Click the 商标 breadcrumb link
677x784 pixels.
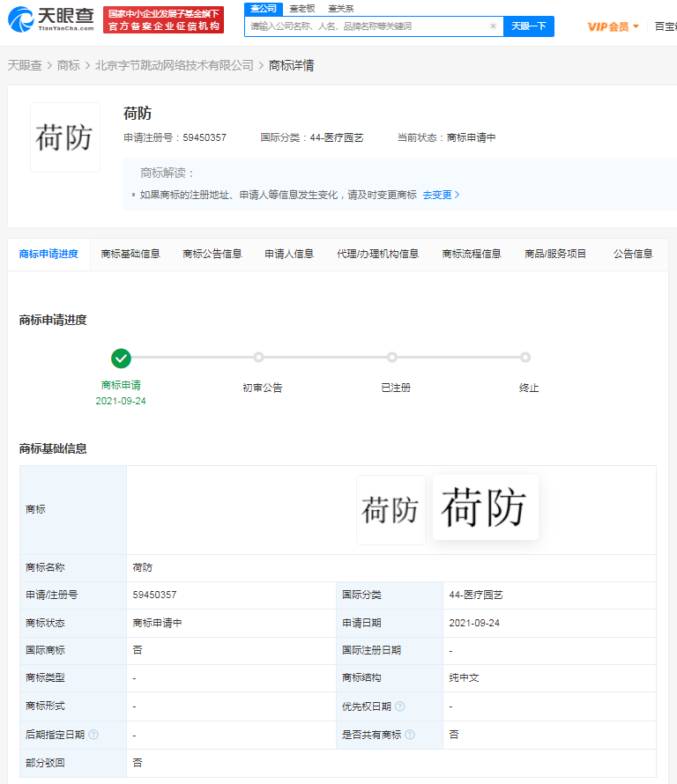[68, 65]
